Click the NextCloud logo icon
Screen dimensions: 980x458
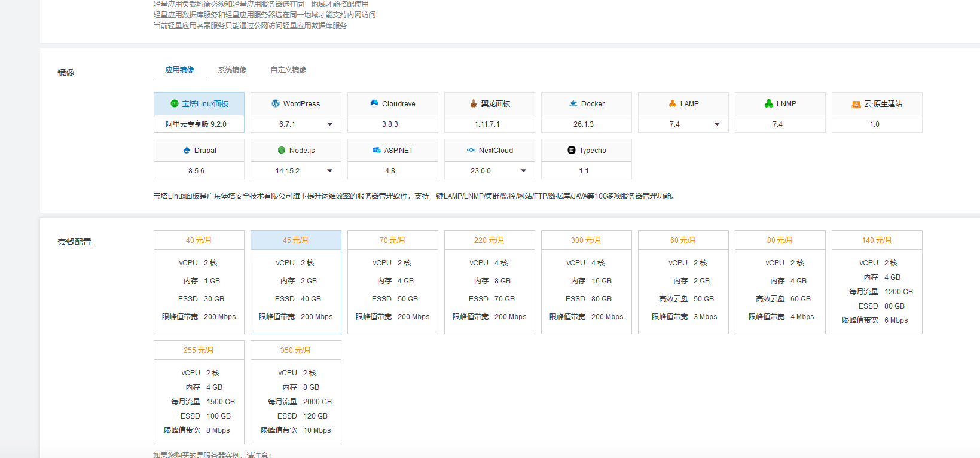click(x=471, y=150)
